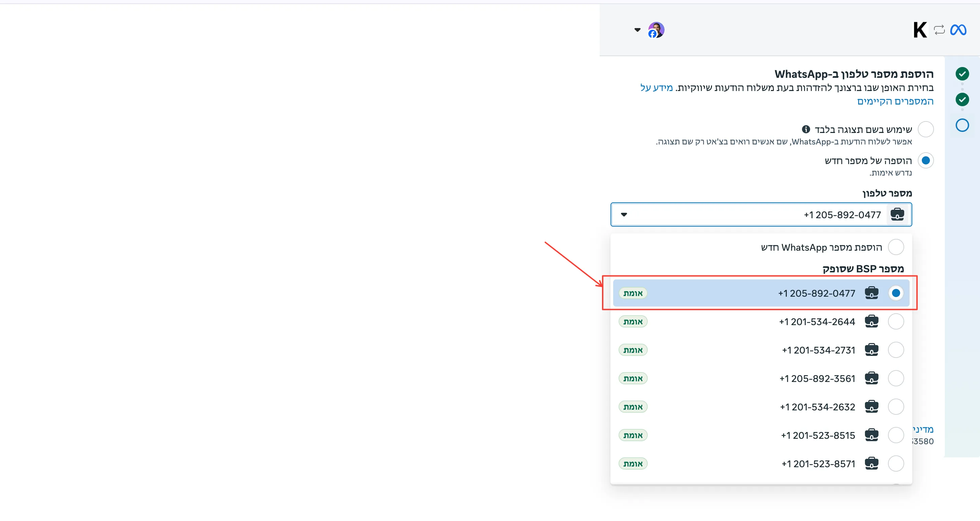The image size is (980, 521).
Task: Click the "אומת" badge for +1 201-534-2632
Action: click(633, 407)
